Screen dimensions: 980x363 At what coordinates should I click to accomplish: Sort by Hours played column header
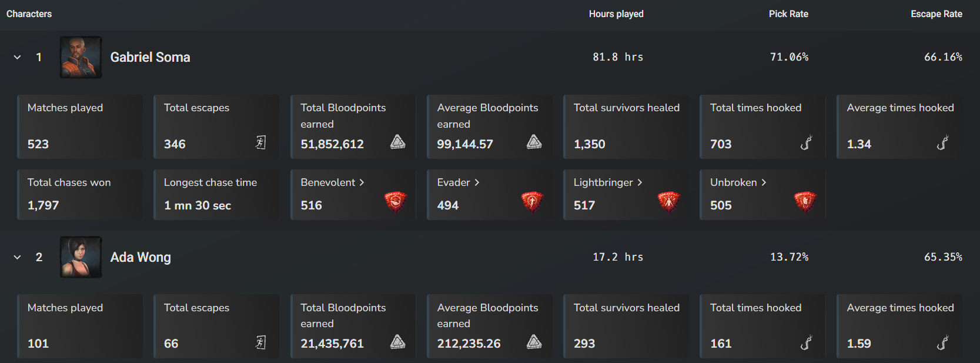point(616,14)
